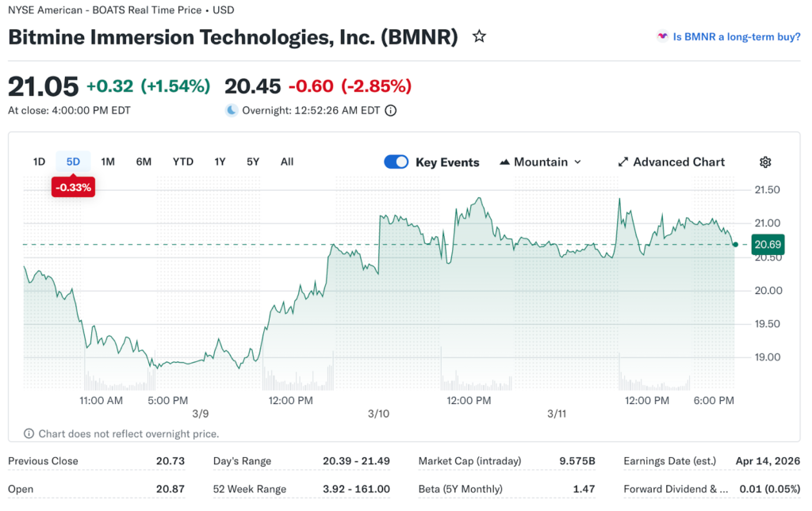Viewport: 812px width, 511px height.
Task: Click the 3/10 date marker on chart
Action: point(378,414)
